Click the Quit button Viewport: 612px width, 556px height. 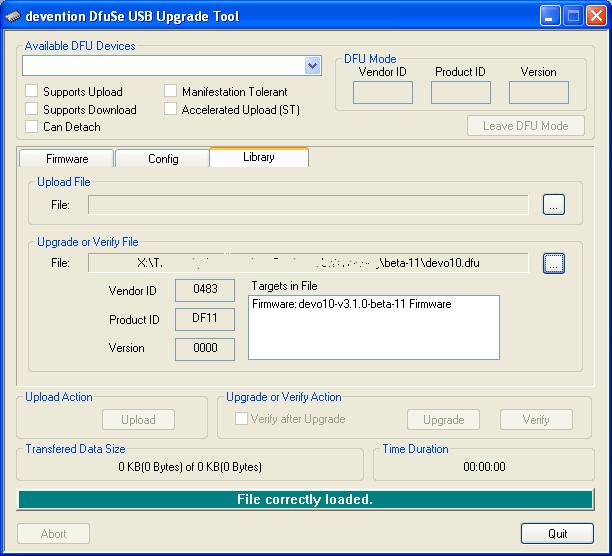[x=557, y=533]
